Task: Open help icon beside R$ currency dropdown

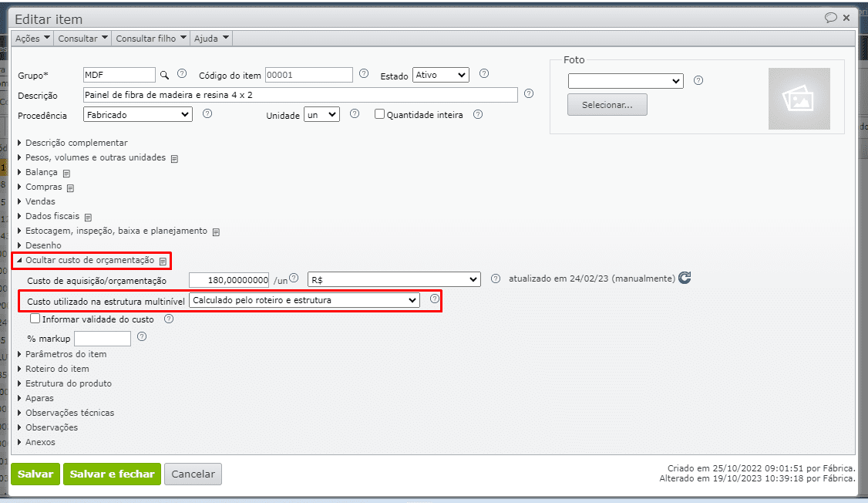Action: pos(496,279)
